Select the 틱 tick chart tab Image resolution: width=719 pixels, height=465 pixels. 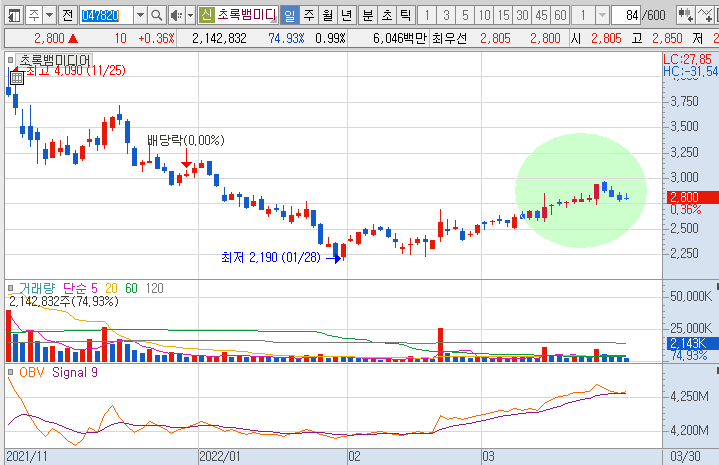(x=406, y=16)
